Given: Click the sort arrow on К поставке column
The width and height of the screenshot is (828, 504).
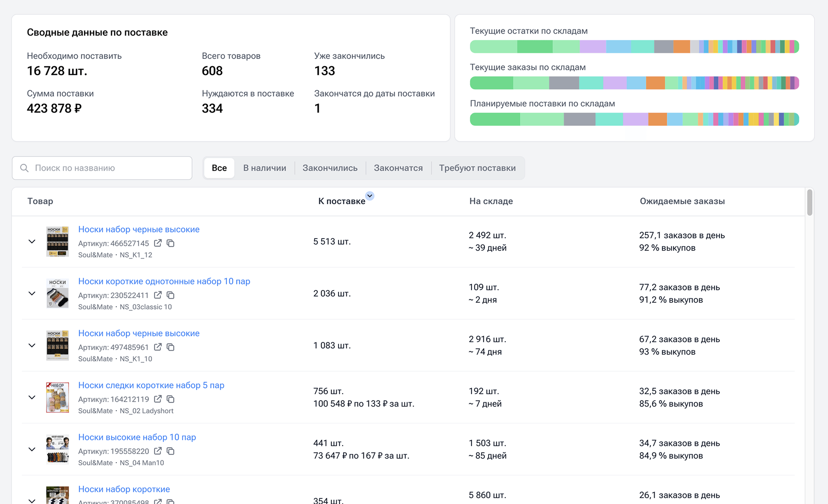Looking at the screenshot, I should [370, 196].
